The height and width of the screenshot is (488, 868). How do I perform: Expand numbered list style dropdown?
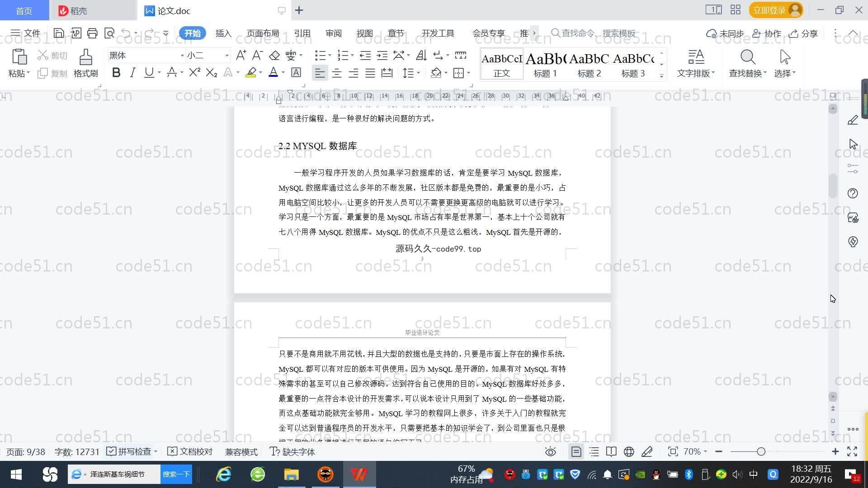click(352, 55)
